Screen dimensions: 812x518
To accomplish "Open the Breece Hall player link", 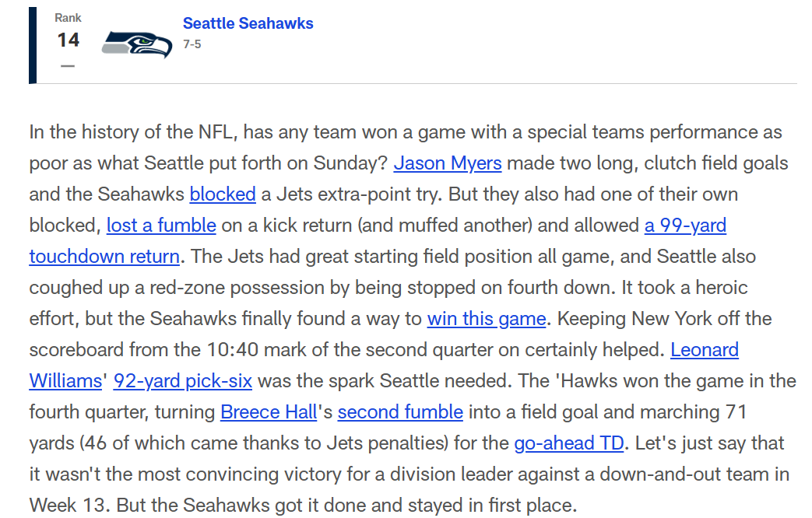I will (x=269, y=412).
